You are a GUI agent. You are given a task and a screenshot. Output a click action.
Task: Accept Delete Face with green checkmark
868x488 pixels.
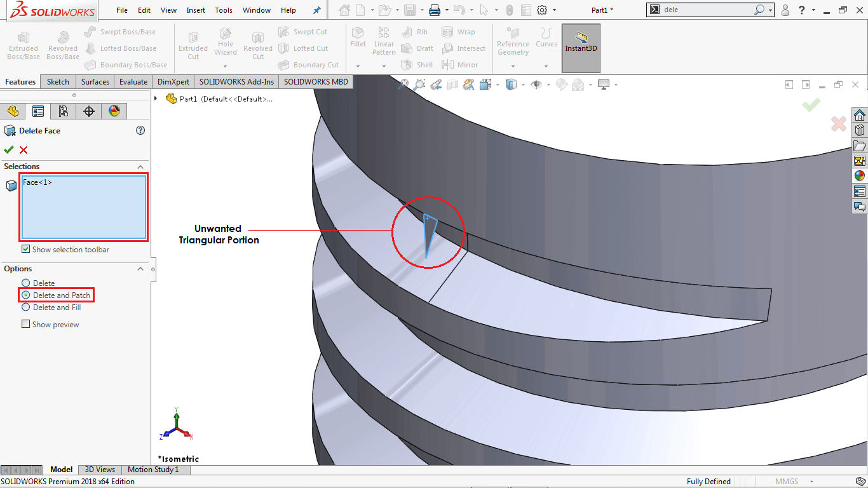pyautogui.click(x=9, y=150)
